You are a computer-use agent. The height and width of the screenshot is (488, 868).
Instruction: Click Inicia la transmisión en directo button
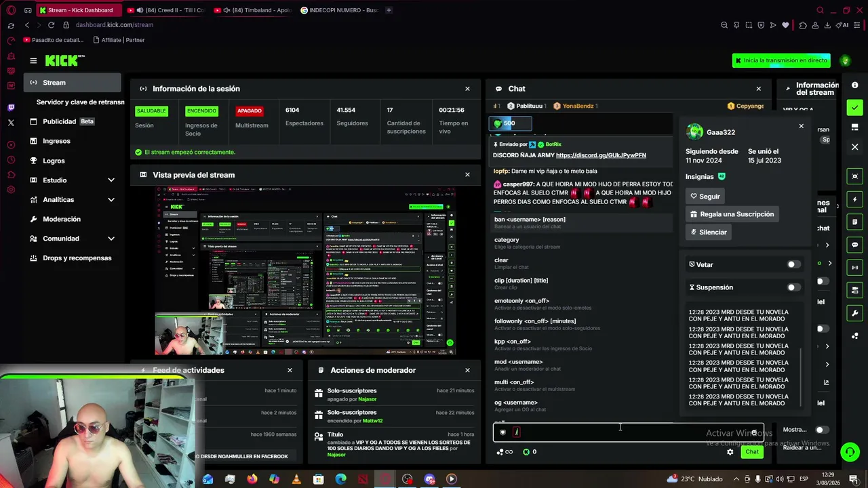click(x=781, y=60)
